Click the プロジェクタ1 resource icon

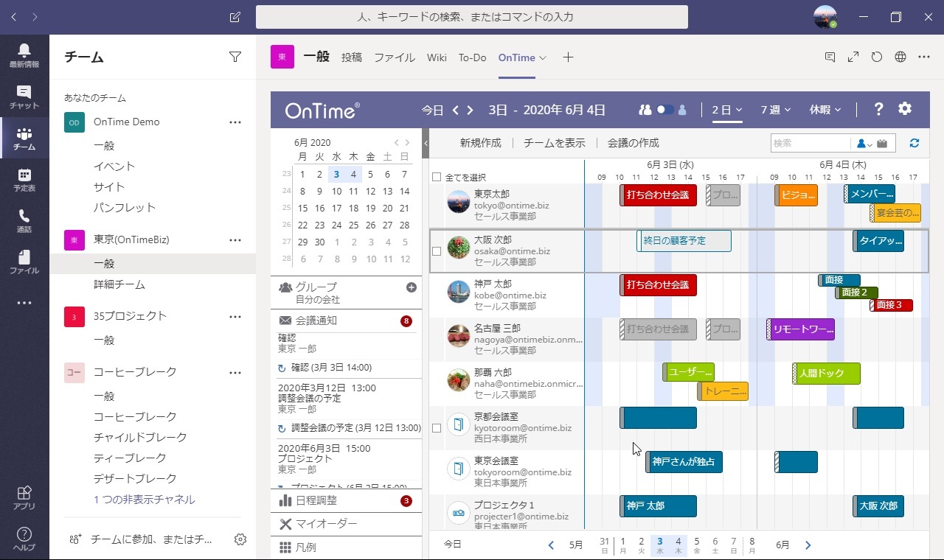click(x=459, y=512)
